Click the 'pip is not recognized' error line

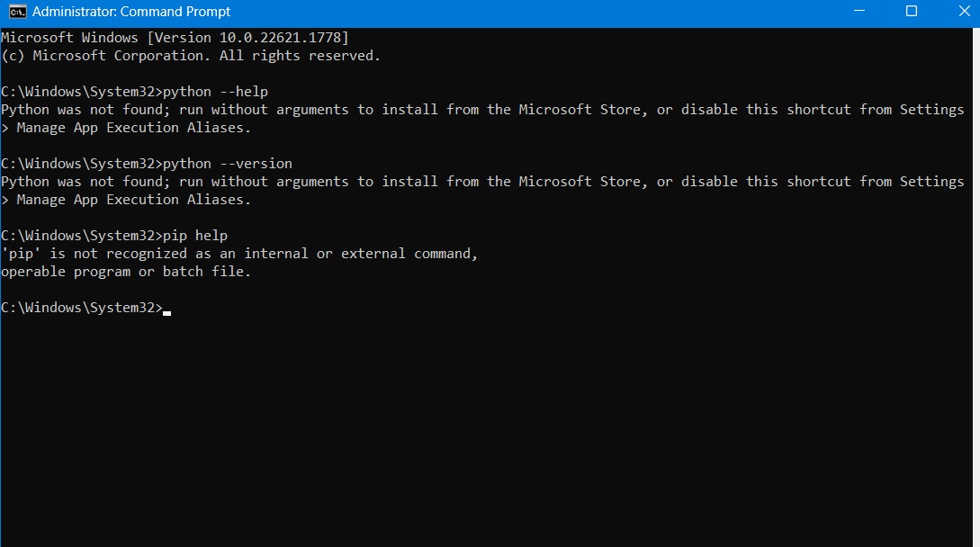click(238, 253)
